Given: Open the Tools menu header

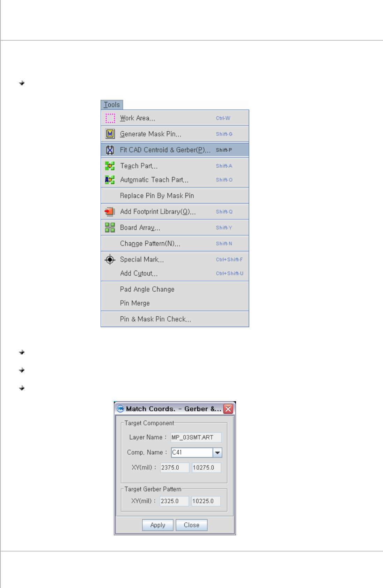Looking at the screenshot, I should tap(112, 105).
